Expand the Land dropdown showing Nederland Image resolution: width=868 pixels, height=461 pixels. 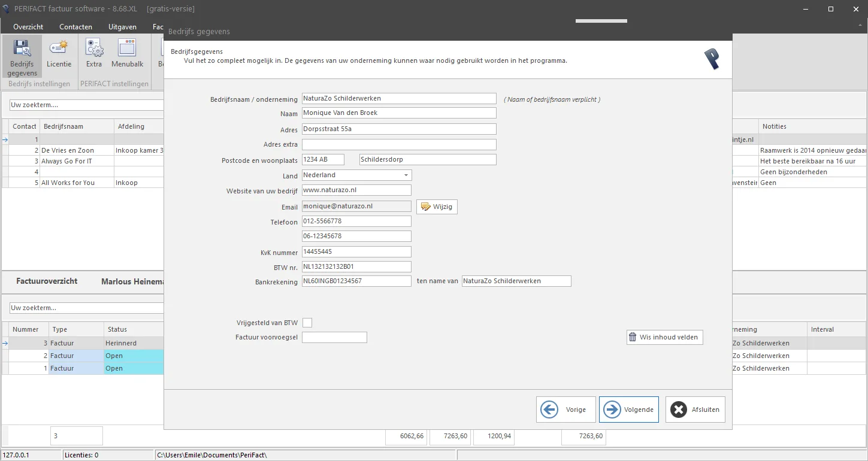(x=357, y=175)
